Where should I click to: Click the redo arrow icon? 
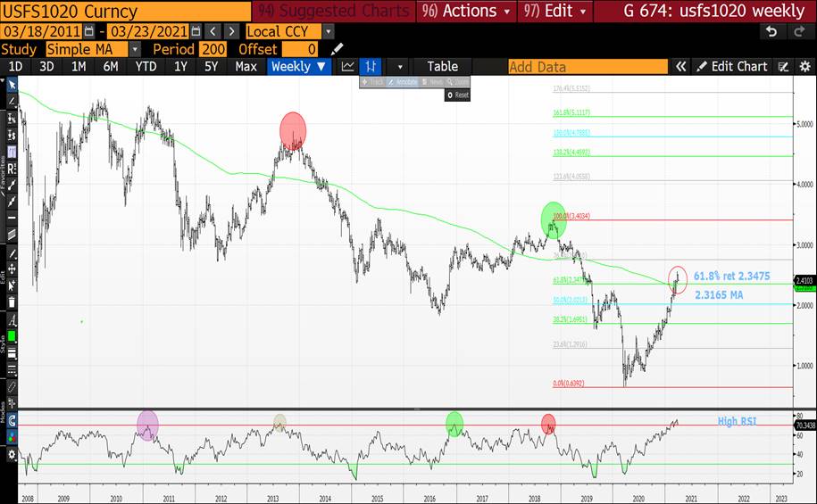point(799,32)
